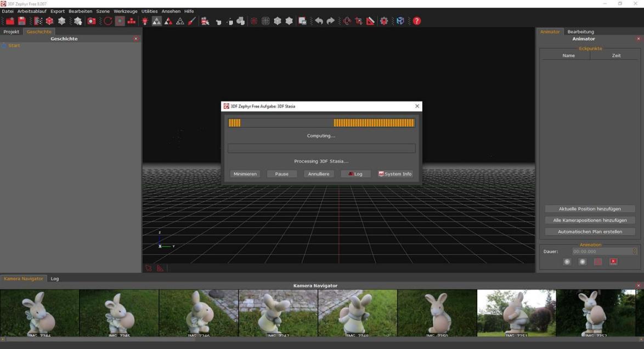Open the Ansehen menu
The height and width of the screenshot is (349, 644).
[171, 11]
